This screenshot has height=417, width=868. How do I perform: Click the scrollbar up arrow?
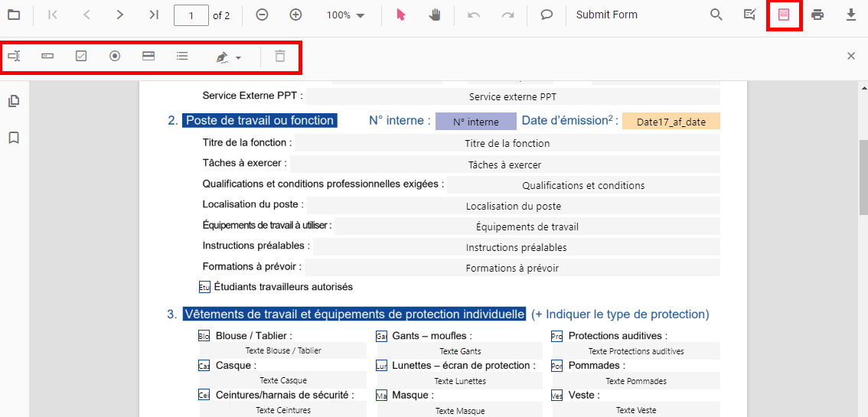pos(863,87)
